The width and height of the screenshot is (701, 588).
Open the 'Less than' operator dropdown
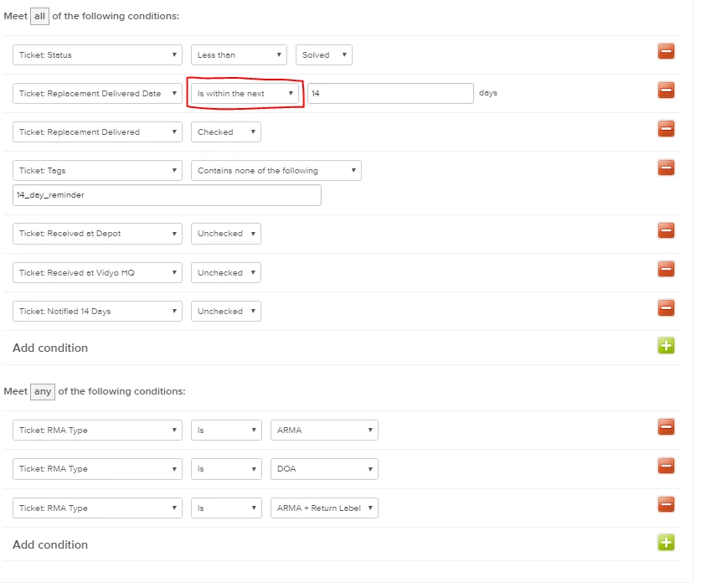(239, 55)
